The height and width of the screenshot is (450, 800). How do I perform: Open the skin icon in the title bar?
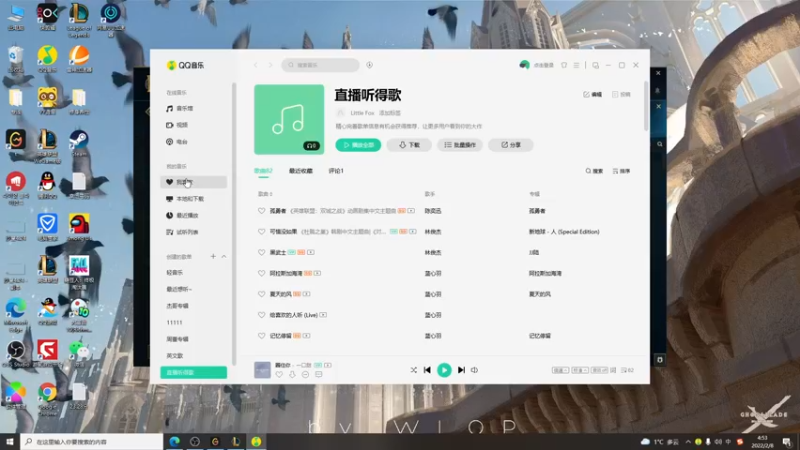tap(564, 65)
